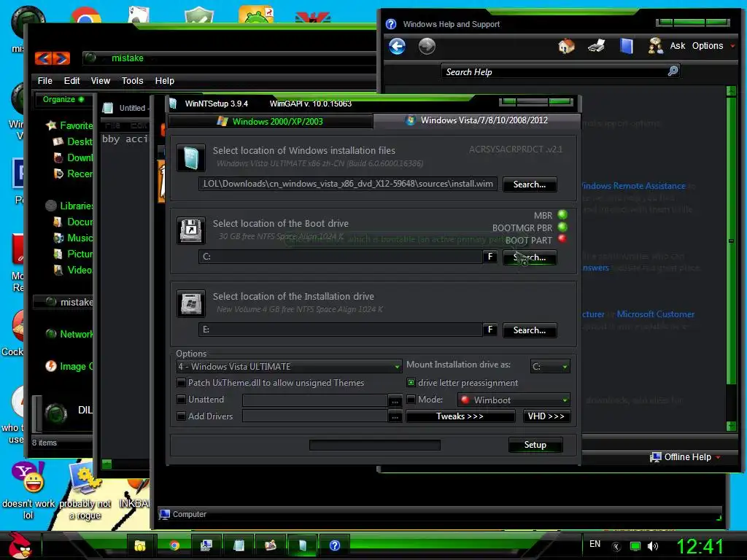Click the Print icon in Help and Support
The width and height of the screenshot is (747, 560).
tap(596, 46)
